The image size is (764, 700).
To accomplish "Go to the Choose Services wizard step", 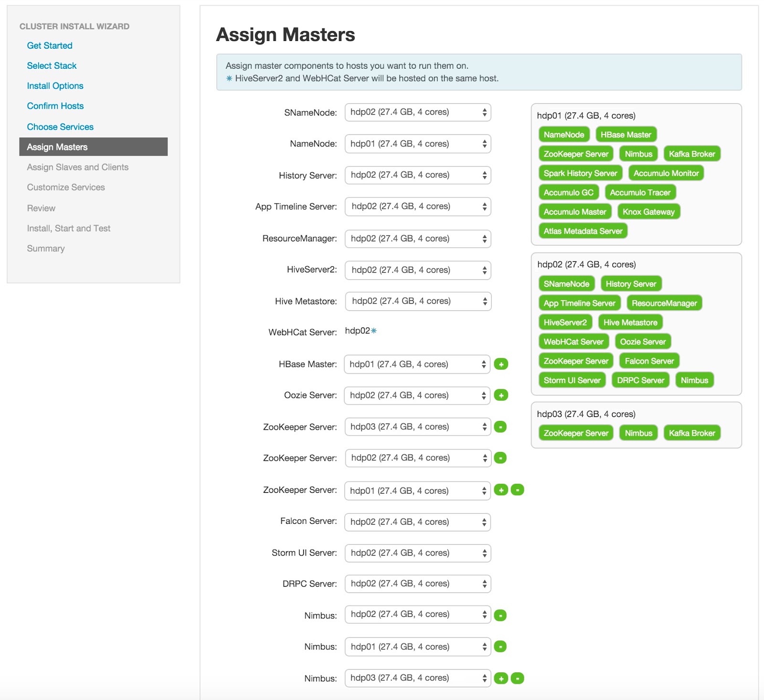I will [x=60, y=127].
